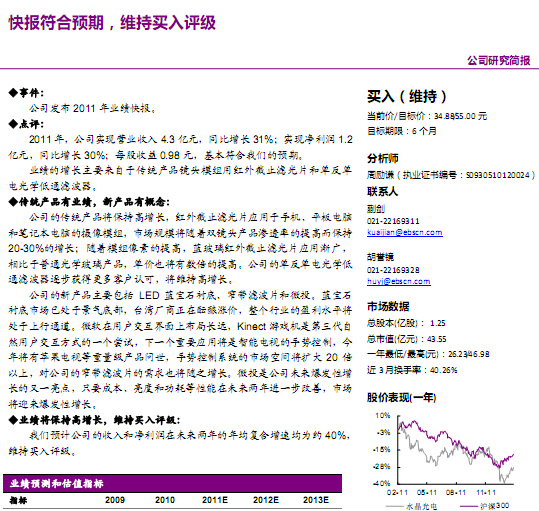Image resolution: width=539 pixels, height=511 pixels.
Task: Click the 买入（维持）rating heading
Action: click(407, 96)
